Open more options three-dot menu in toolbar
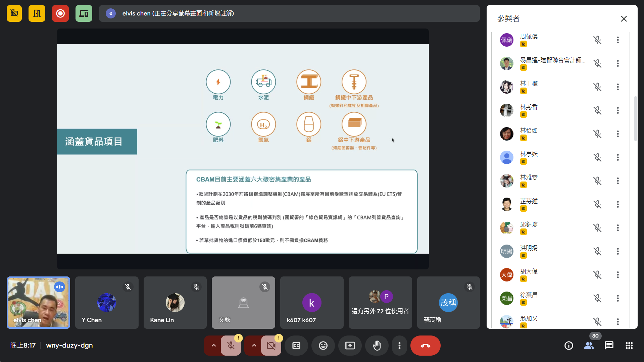 [399, 346]
